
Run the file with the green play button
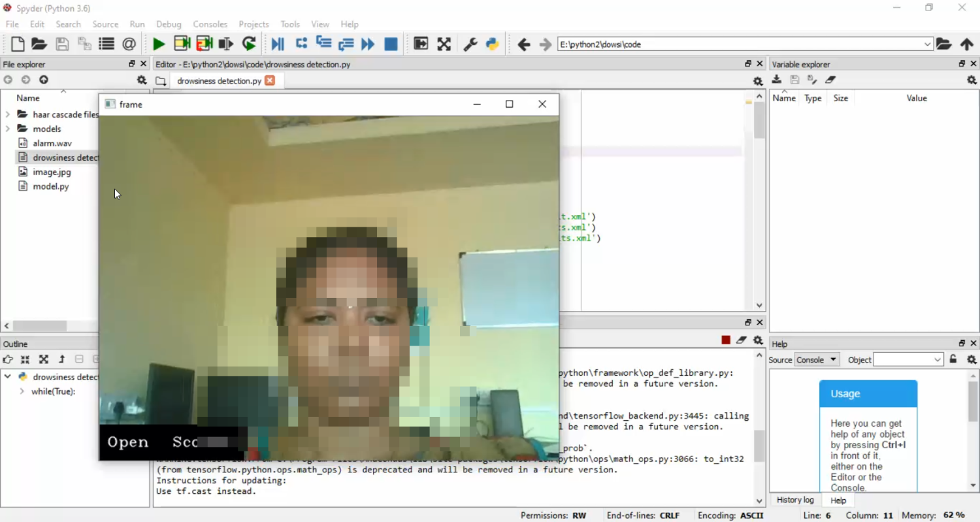pyautogui.click(x=159, y=44)
